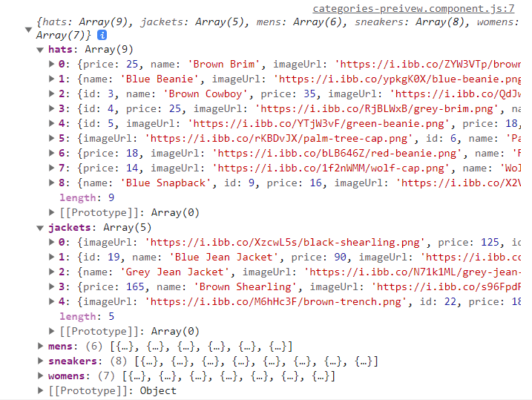Expand jackets item 3 Brown Shearling
The image size is (532, 400).
[x=52, y=286]
